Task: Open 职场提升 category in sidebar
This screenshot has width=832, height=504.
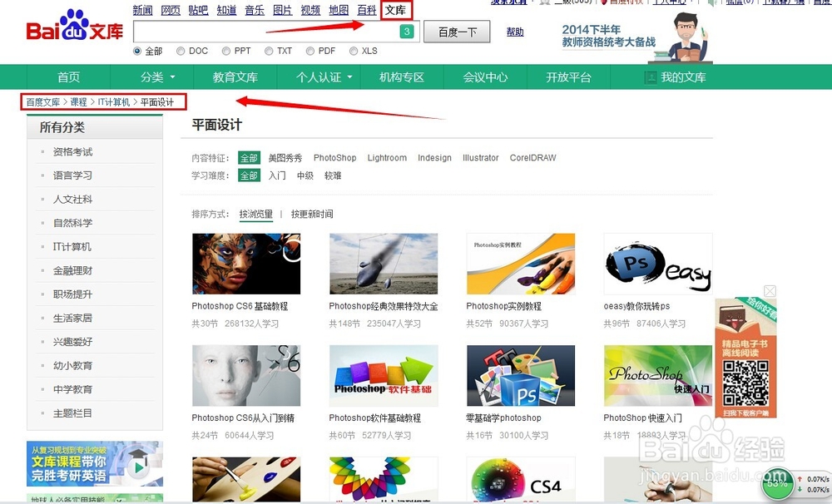Action: [x=72, y=294]
